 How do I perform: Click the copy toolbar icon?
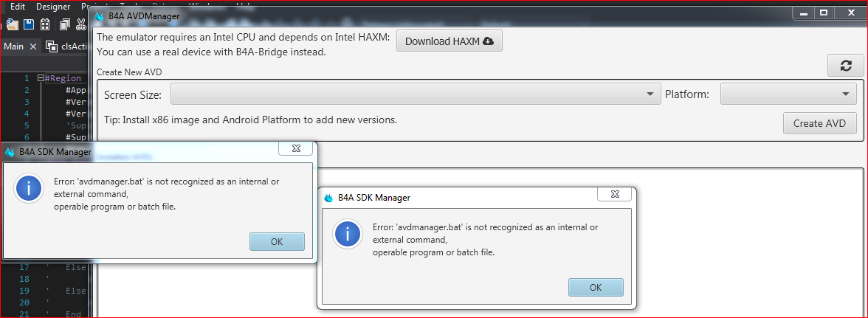(65, 24)
